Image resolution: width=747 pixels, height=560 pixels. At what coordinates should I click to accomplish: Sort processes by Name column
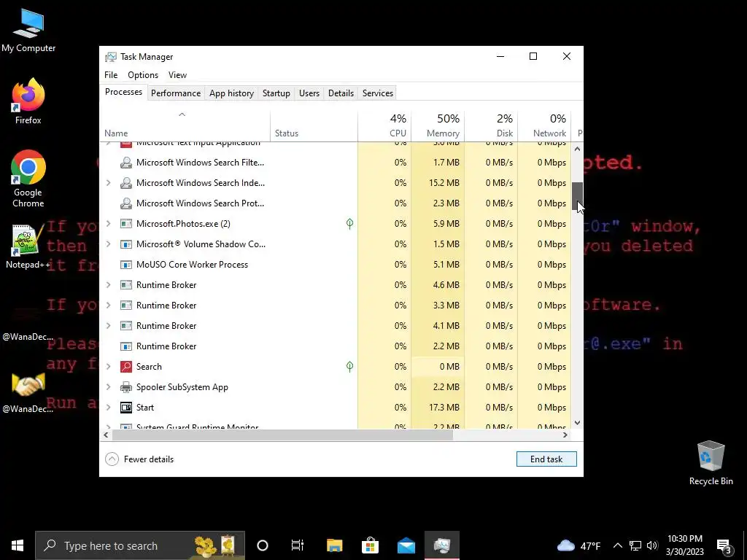pos(185,127)
